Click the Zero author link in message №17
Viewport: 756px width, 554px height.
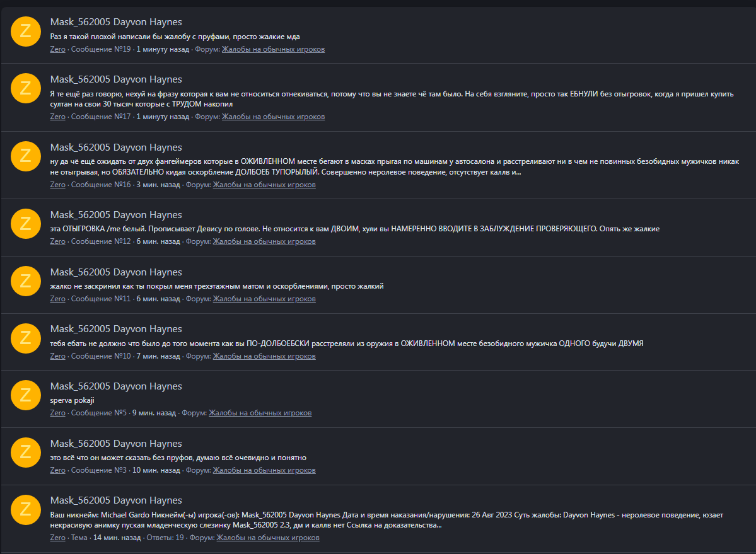[57, 117]
